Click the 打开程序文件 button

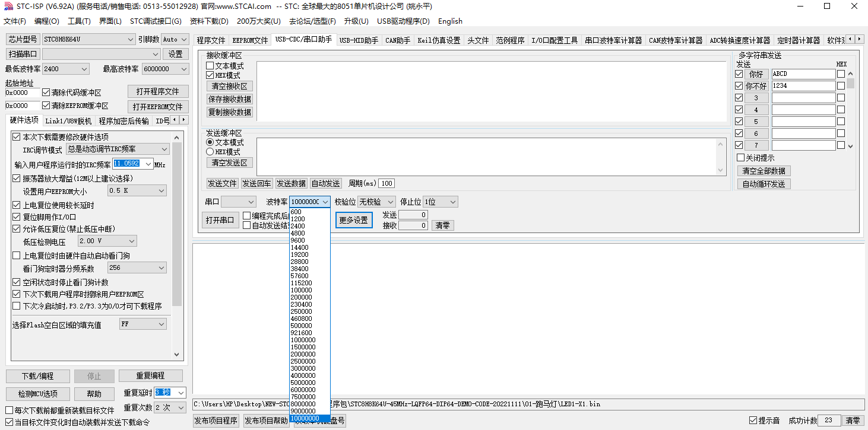click(x=158, y=91)
